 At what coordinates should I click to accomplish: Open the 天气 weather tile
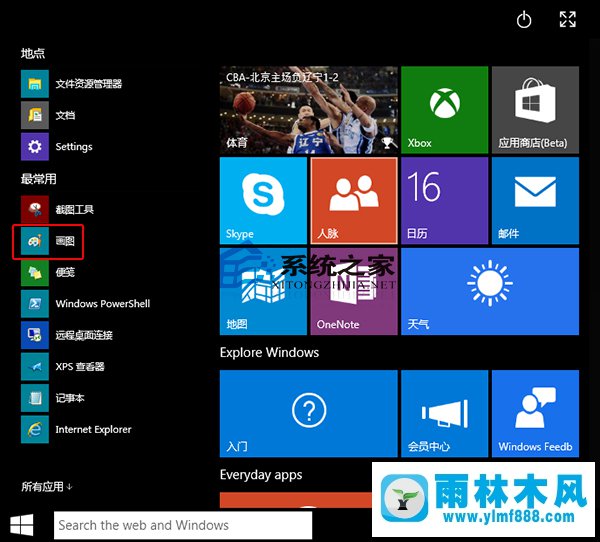pyautogui.click(x=490, y=291)
